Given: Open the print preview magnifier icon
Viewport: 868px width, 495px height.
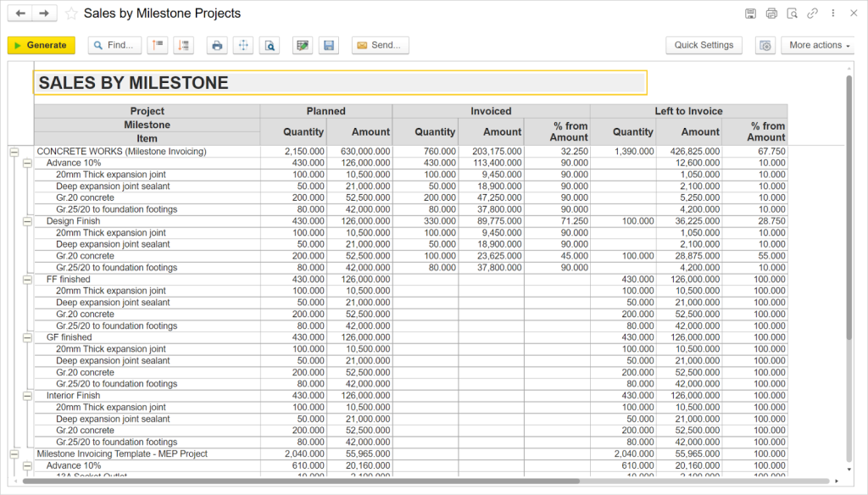Looking at the screenshot, I should (269, 45).
